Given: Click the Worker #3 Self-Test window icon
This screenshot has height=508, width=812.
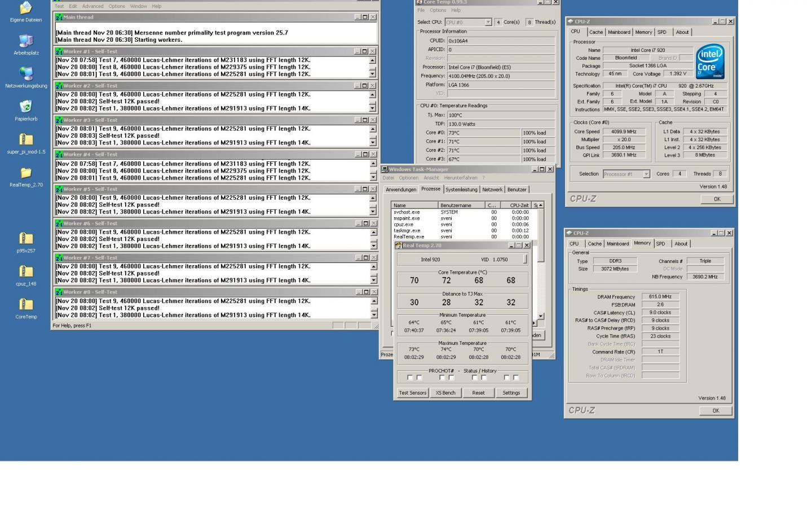Looking at the screenshot, I should click(59, 120).
